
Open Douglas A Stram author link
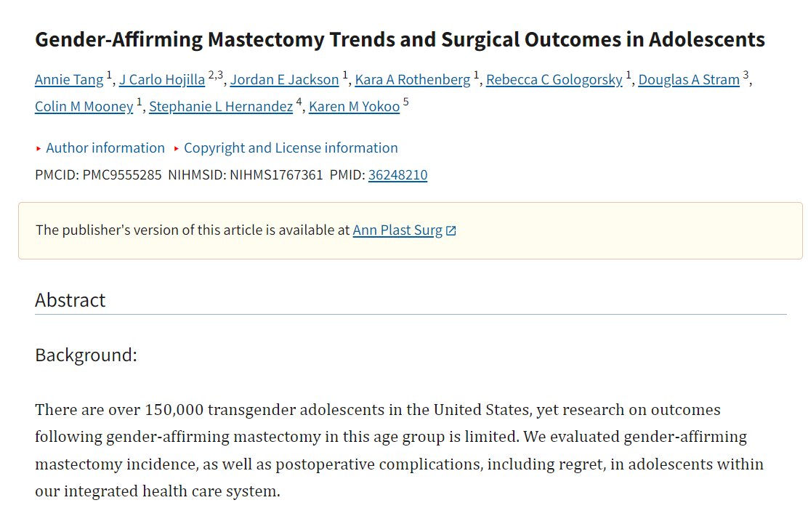(x=689, y=80)
